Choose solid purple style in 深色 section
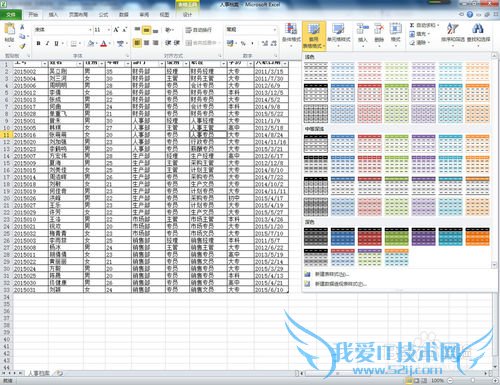The height and width of the screenshot is (385, 500). click(423, 237)
